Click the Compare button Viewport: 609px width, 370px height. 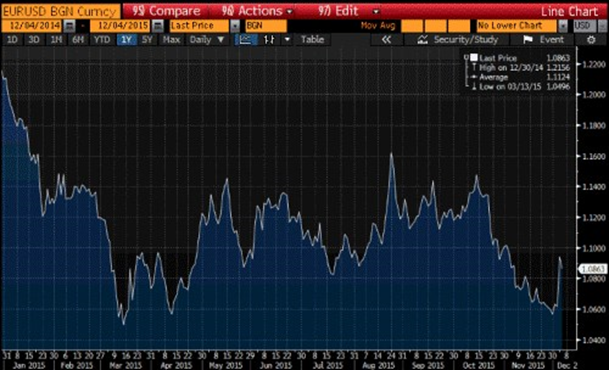pyautogui.click(x=166, y=11)
